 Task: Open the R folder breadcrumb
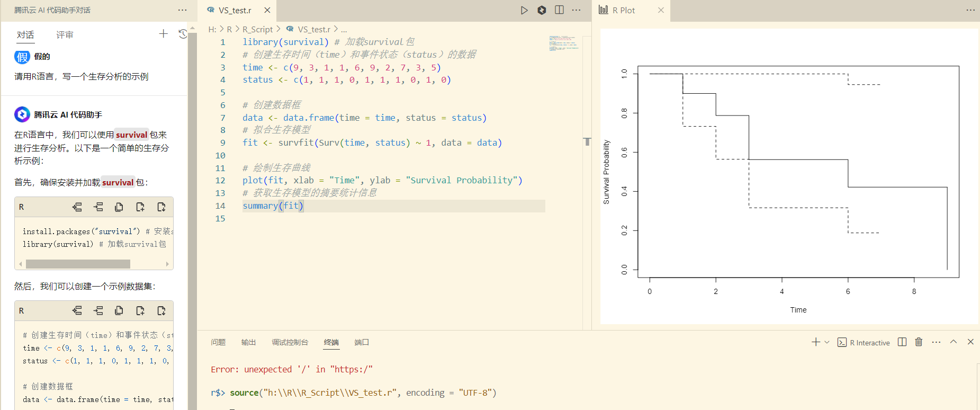(x=229, y=30)
